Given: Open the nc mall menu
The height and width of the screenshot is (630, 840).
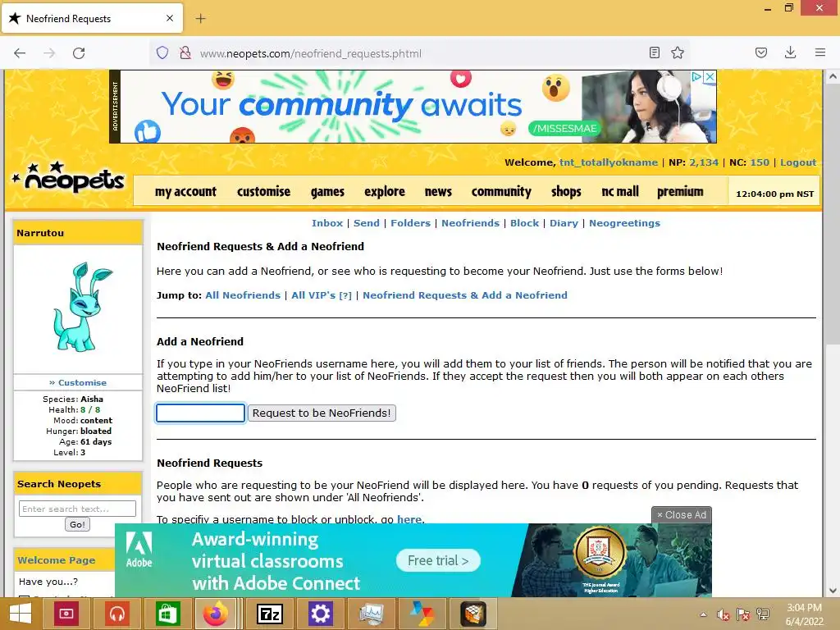Looking at the screenshot, I should point(620,191).
